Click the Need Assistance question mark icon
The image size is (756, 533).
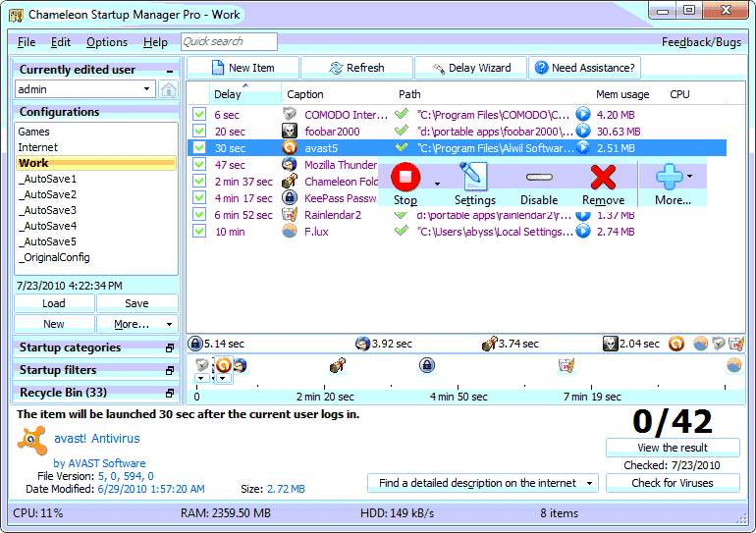point(541,68)
